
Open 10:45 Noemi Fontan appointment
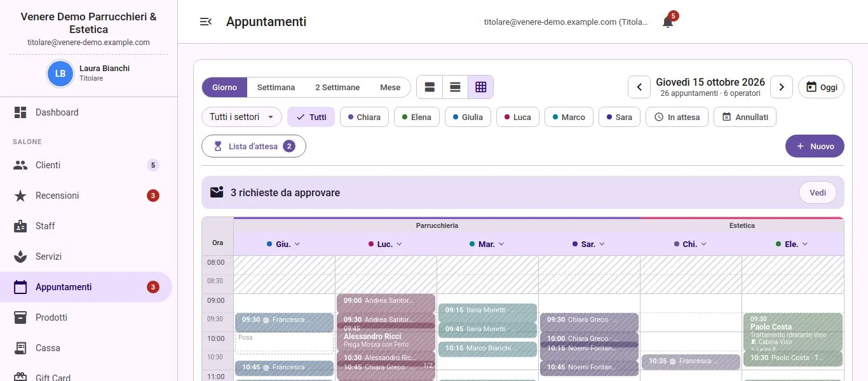(589, 368)
